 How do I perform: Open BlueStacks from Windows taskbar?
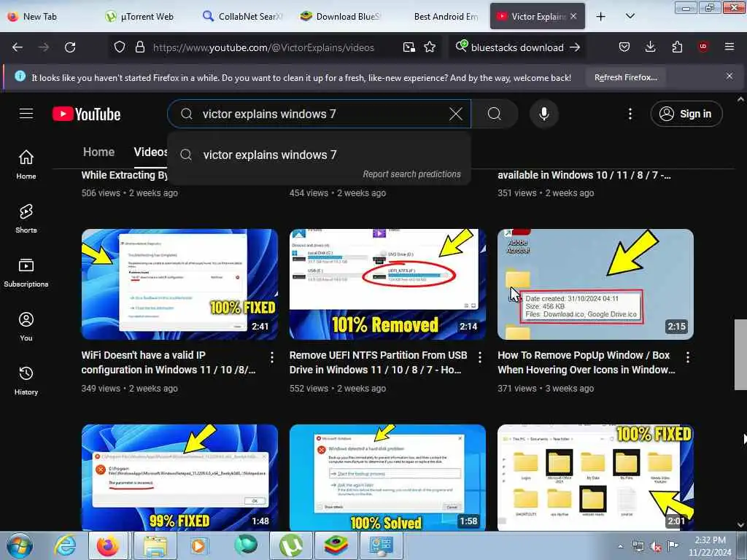click(x=336, y=545)
